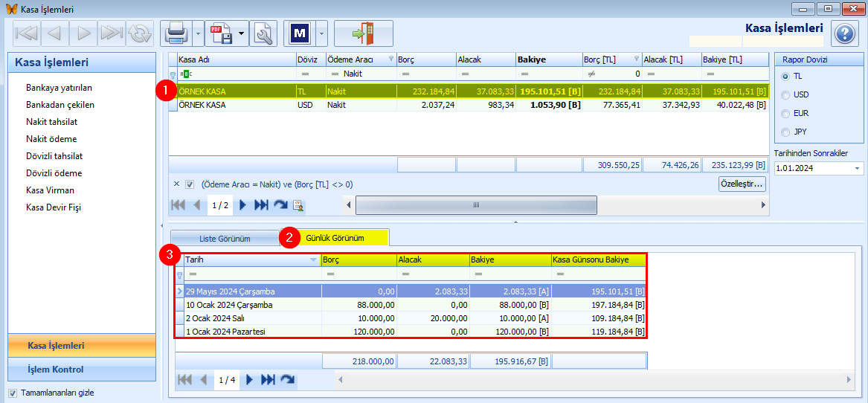Select the 10 Ocak 2024 Çarşamba row

coord(410,304)
